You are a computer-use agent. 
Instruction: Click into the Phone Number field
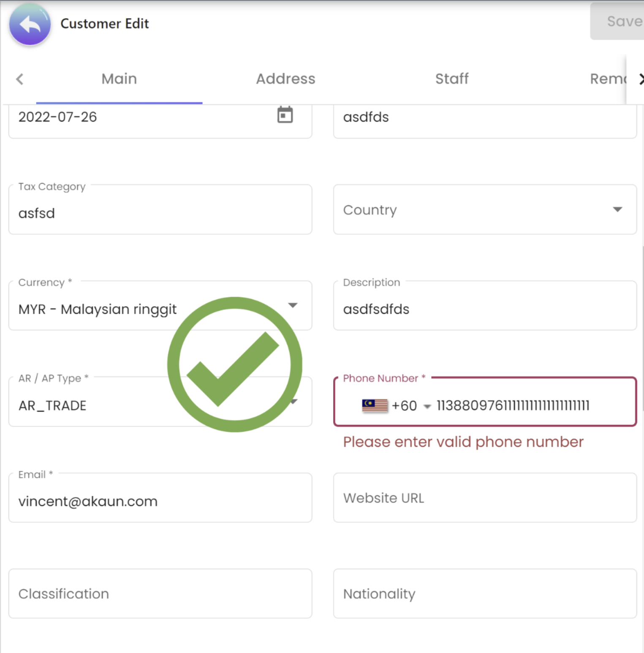click(528, 405)
